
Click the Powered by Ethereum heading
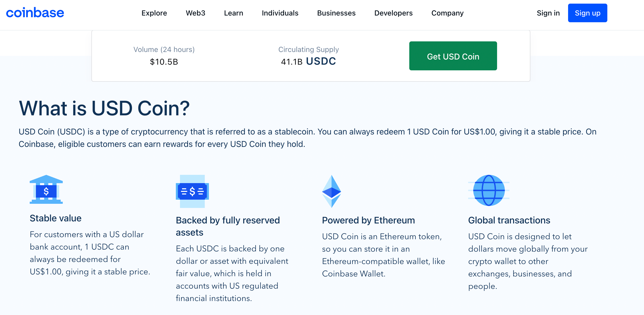click(x=368, y=220)
